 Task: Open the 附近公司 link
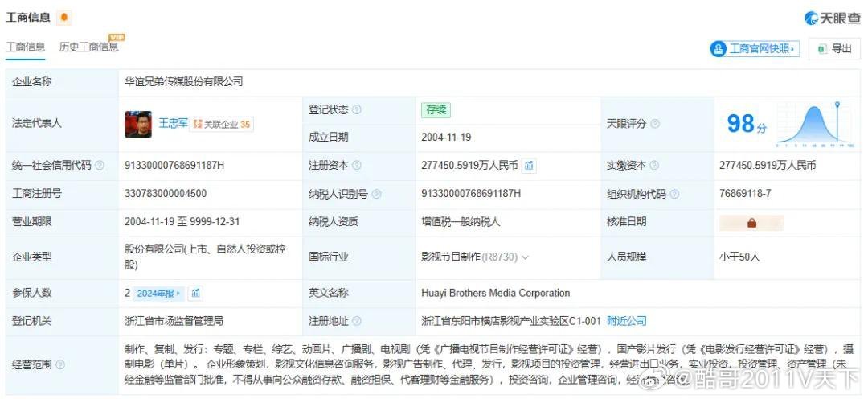[627, 321]
